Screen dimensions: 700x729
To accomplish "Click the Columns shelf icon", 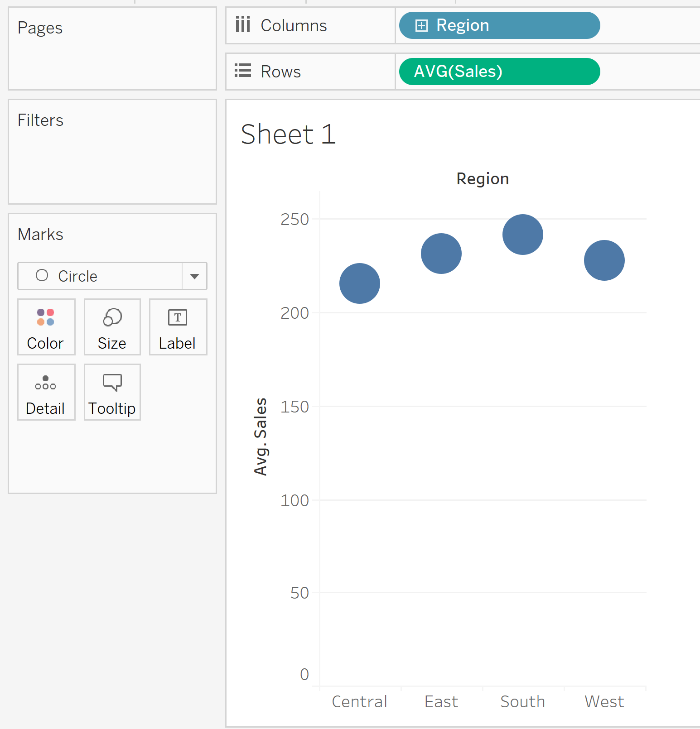I will coord(243,25).
